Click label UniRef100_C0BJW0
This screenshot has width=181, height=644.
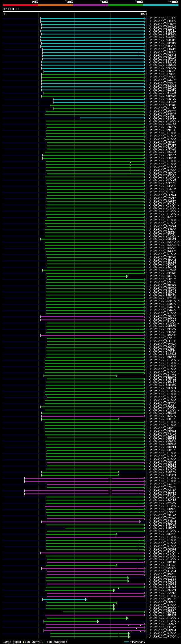[x=162, y=515]
